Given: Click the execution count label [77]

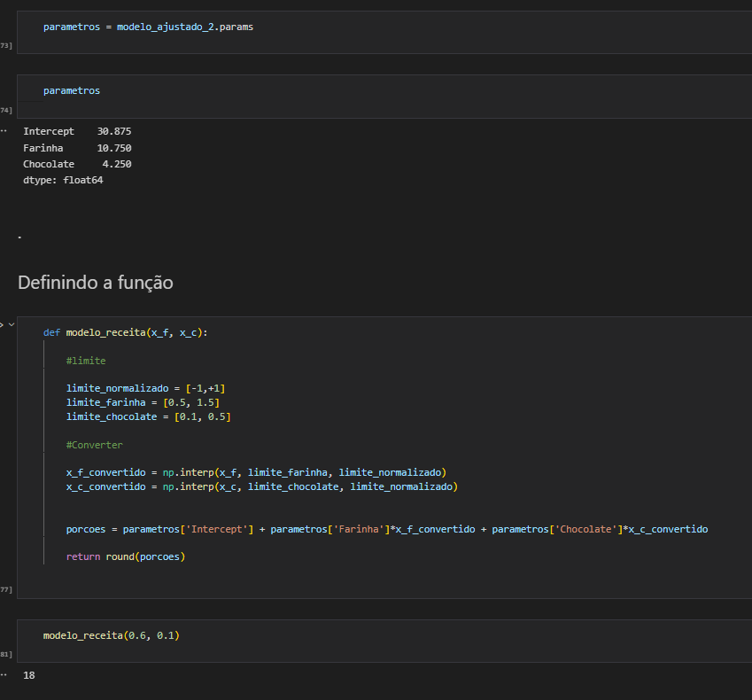Looking at the screenshot, I should point(4,588).
